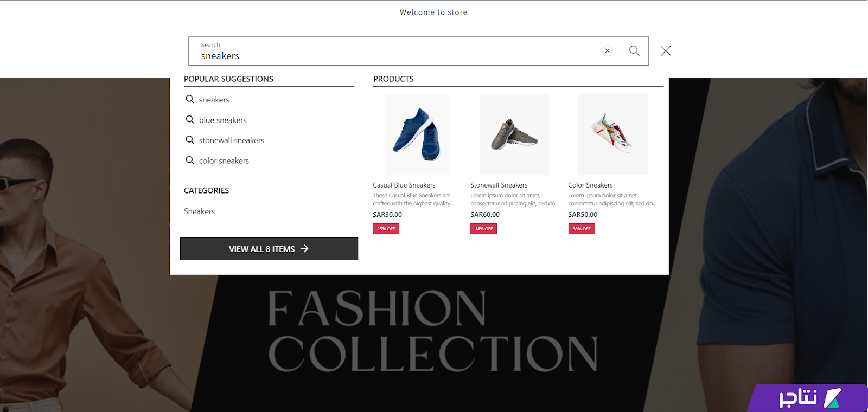This screenshot has width=868, height=412.
Task: Click the search icon beside 'sneakers' suggestion
Action: point(190,99)
